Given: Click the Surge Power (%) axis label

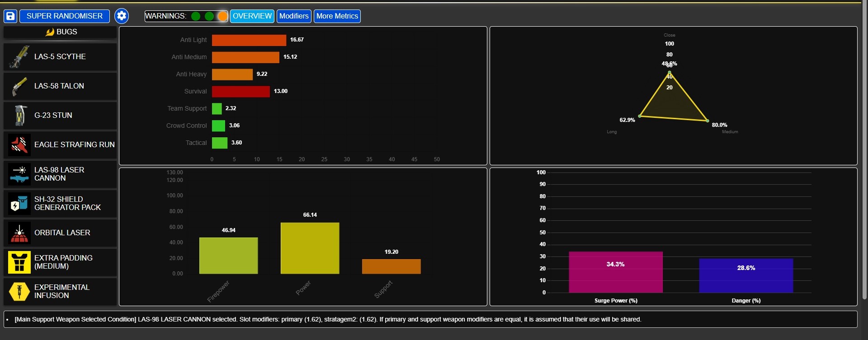Looking at the screenshot, I should pos(616,301).
